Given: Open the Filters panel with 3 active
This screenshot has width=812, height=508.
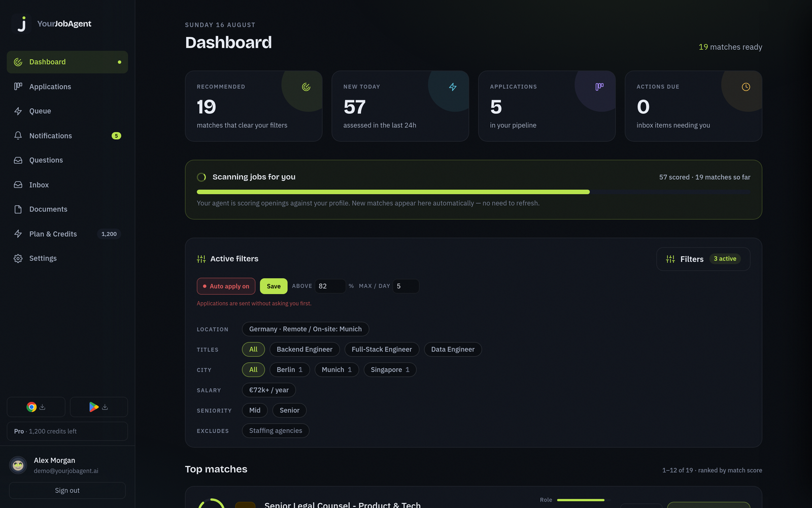Looking at the screenshot, I should point(703,259).
